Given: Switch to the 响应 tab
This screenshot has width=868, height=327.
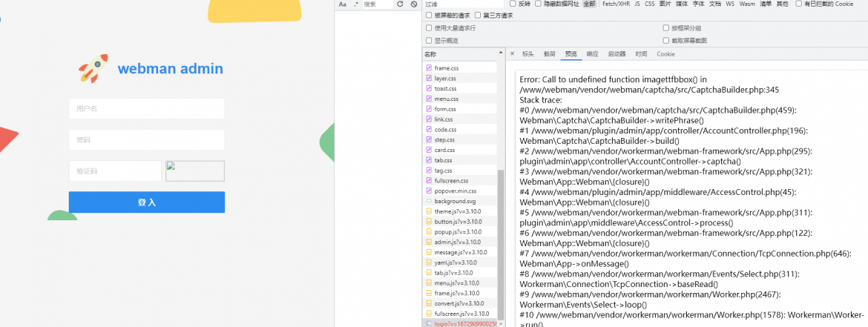Looking at the screenshot, I should click(x=592, y=53).
